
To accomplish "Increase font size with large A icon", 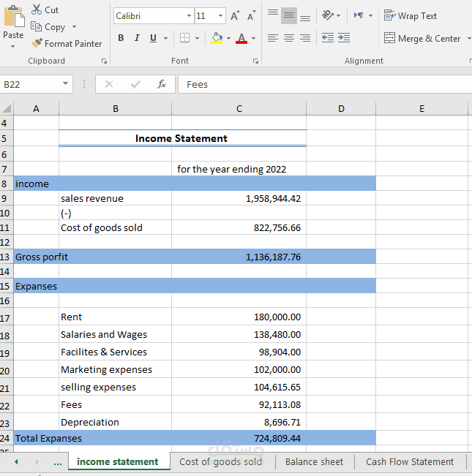I will click(235, 15).
